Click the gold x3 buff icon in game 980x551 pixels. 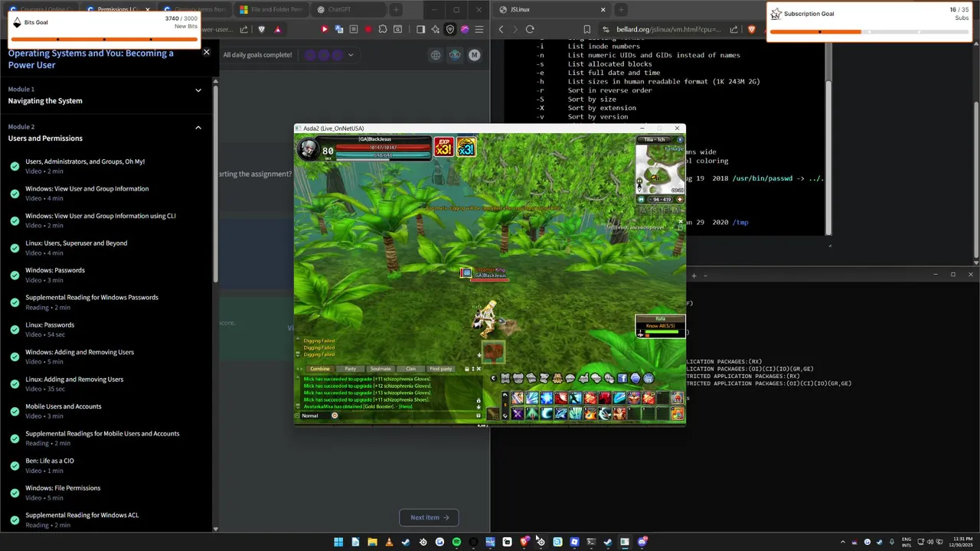466,148
